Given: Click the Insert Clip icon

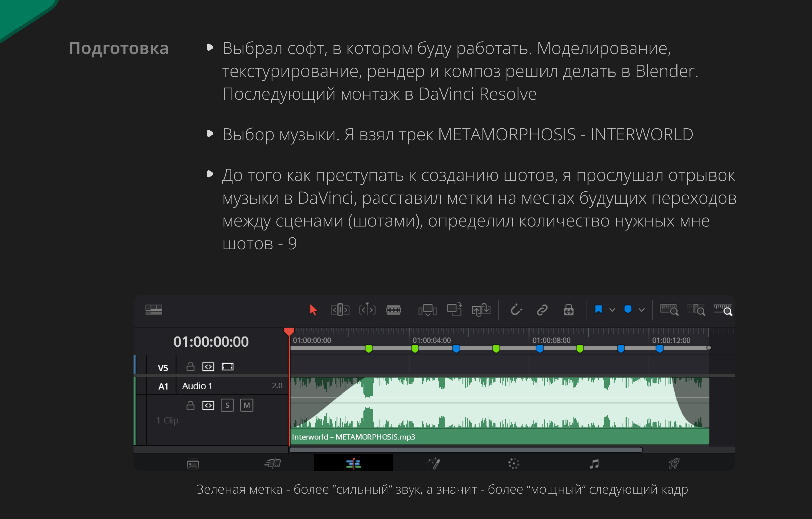Looking at the screenshot, I should pos(427,310).
